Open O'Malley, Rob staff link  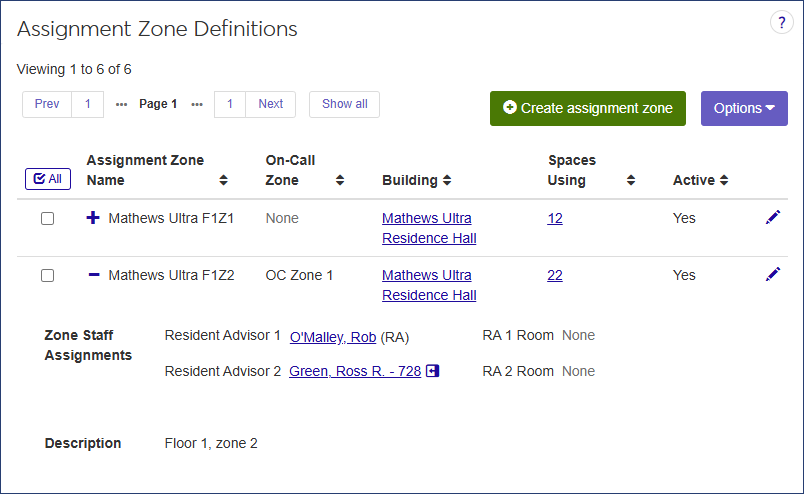coord(333,338)
